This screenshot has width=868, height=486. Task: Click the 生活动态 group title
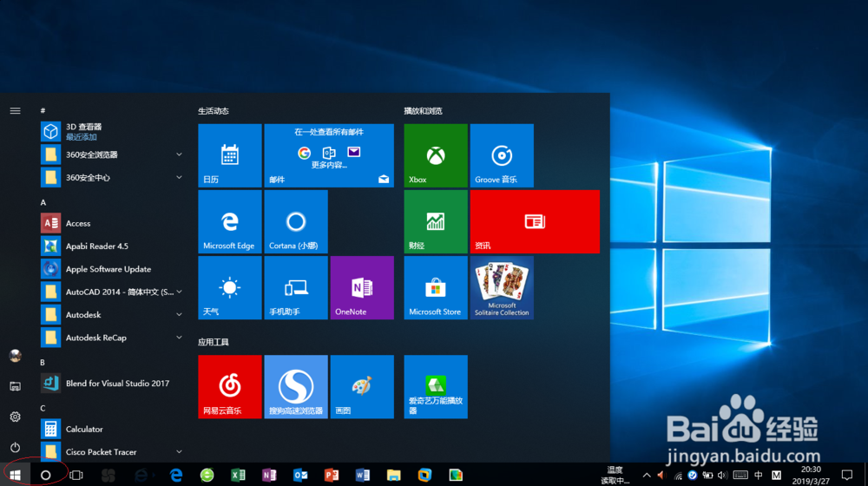tap(214, 111)
